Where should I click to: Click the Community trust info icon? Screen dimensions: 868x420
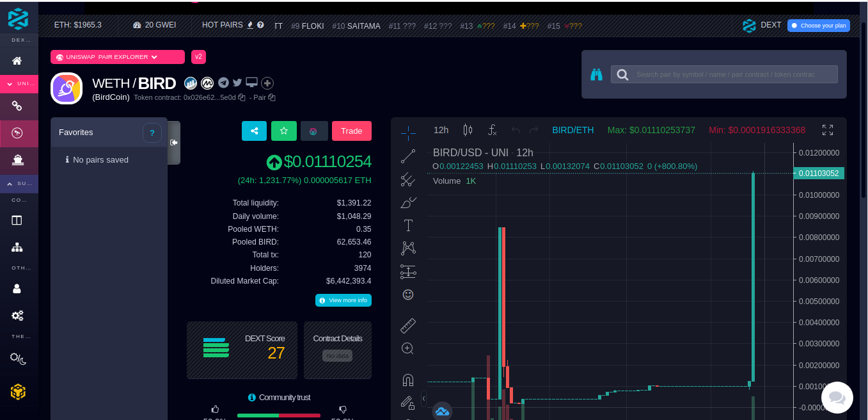pos(252,398)
